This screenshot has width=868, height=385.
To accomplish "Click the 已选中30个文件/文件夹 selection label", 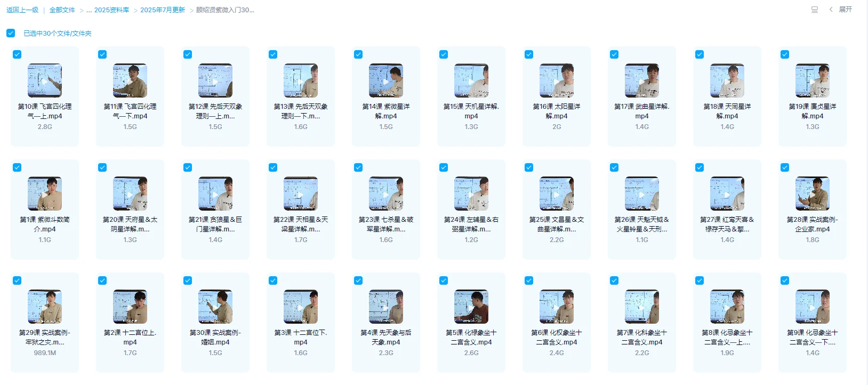I will click(x=58, y=33).
